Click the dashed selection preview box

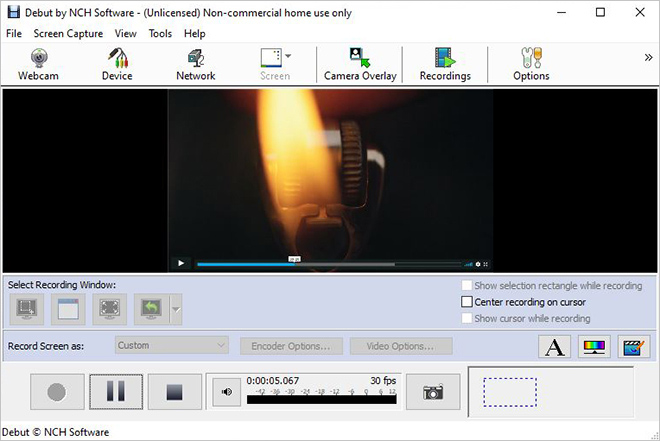click(x=510, y=392)
